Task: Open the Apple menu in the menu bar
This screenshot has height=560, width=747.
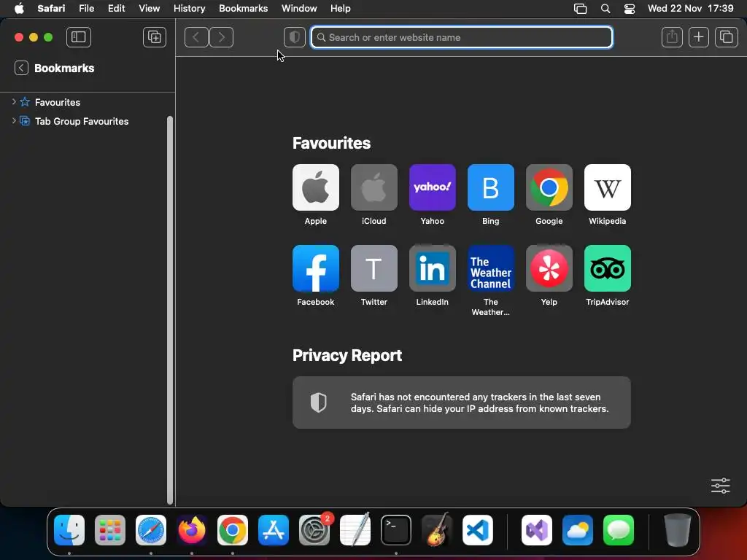Action: (x=19, y=9)
